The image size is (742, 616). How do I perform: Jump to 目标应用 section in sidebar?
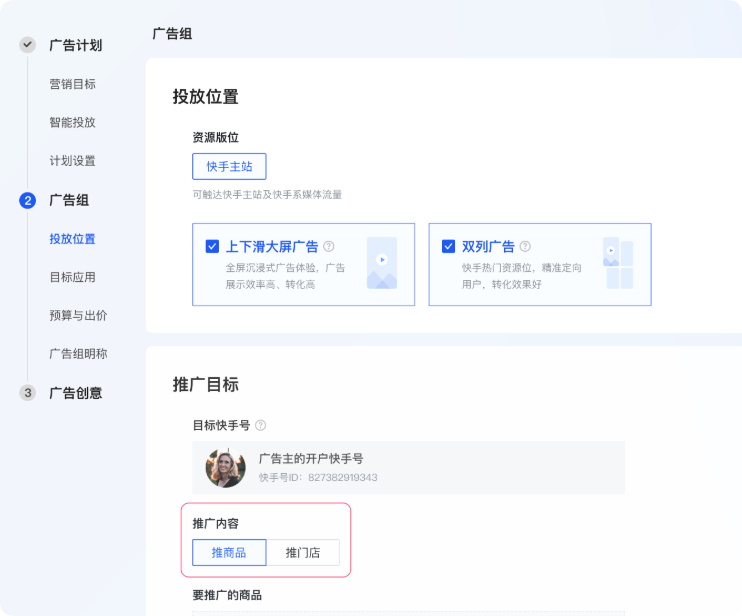72,277
